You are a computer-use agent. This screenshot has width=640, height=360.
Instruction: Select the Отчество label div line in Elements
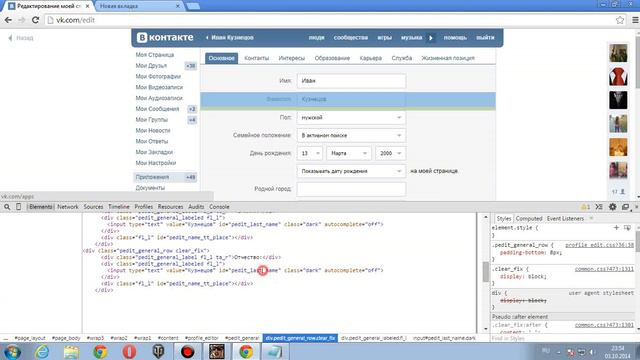191,257
